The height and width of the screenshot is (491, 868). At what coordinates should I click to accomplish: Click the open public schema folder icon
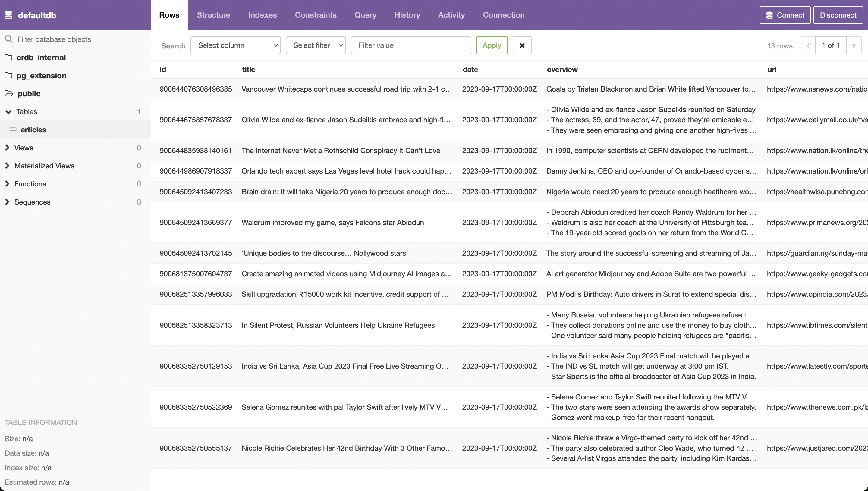click(x=9, y=93)
